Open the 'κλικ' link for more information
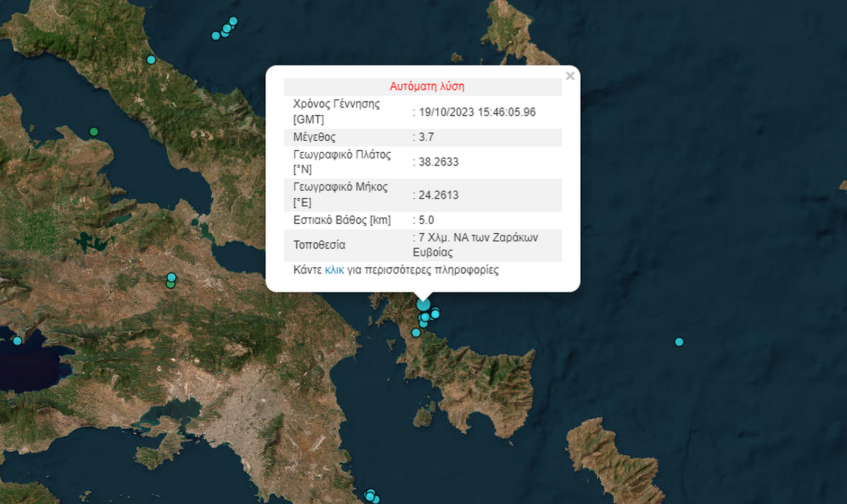Image resolution: width=847 pixels, height=504 pixels. [334, 270]
